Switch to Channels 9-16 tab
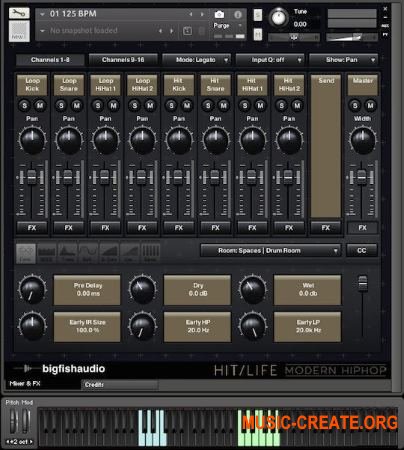The image size is (404, 450). pyautogui.click(x=123, y=60)
